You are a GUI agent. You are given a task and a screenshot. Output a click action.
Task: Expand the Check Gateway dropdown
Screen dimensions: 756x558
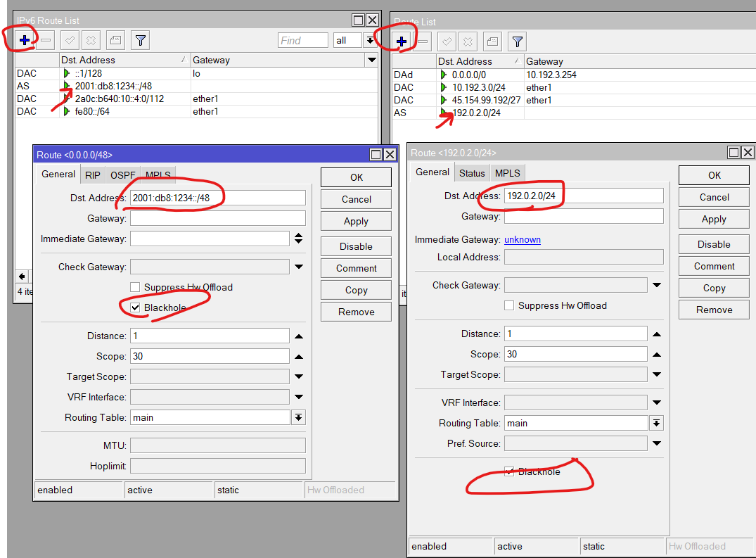297,267
